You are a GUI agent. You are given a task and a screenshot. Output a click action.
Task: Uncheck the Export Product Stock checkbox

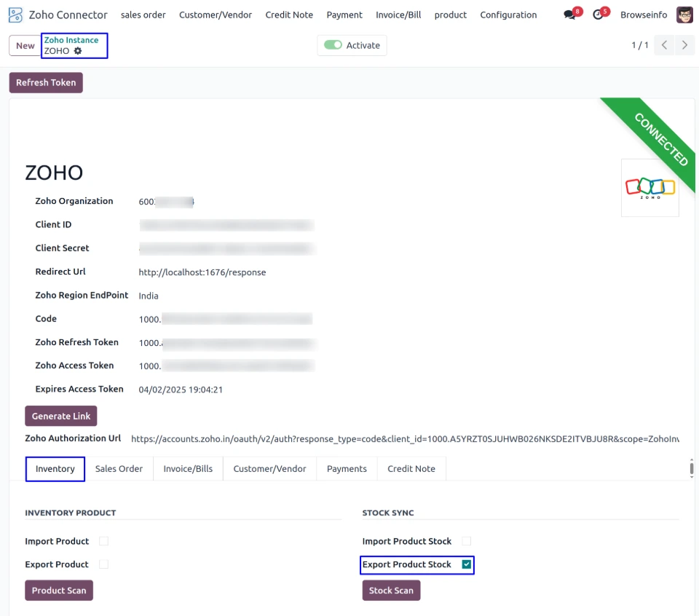(467, 564)
